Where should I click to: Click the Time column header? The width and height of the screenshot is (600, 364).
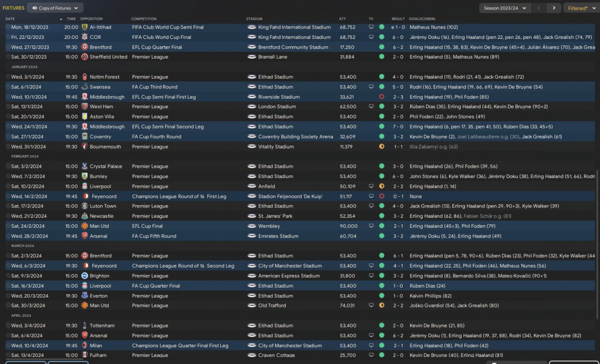pos(71,19)
